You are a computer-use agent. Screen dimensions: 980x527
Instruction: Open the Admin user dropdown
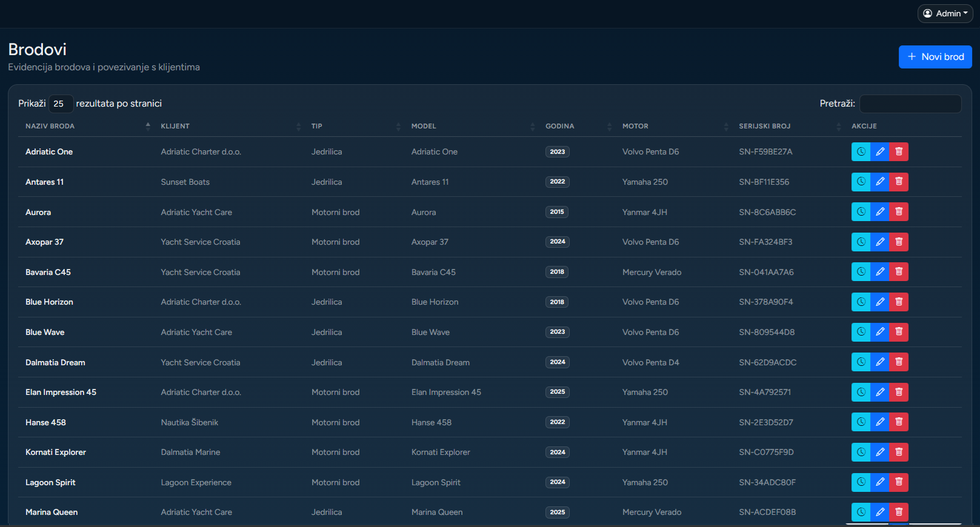(945, 13)
